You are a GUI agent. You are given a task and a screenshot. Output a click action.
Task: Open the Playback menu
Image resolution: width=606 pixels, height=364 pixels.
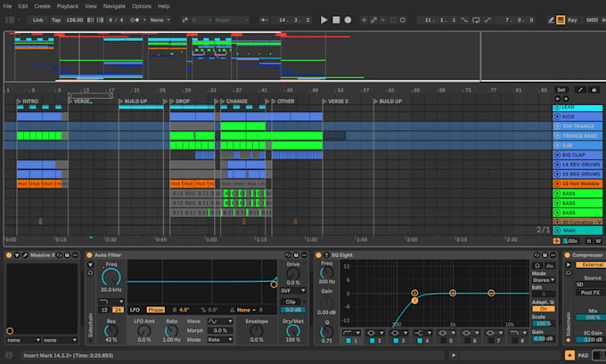pyautogui.click(x=68, y=6)
